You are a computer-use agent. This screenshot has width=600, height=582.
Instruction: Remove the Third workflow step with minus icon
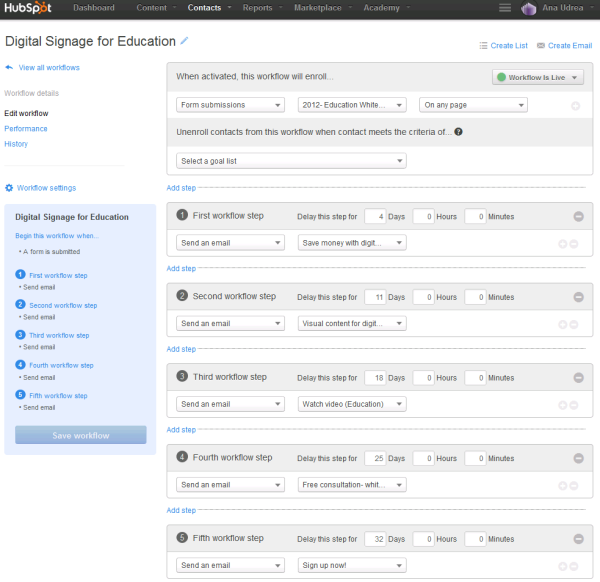[x=578, y=378]
